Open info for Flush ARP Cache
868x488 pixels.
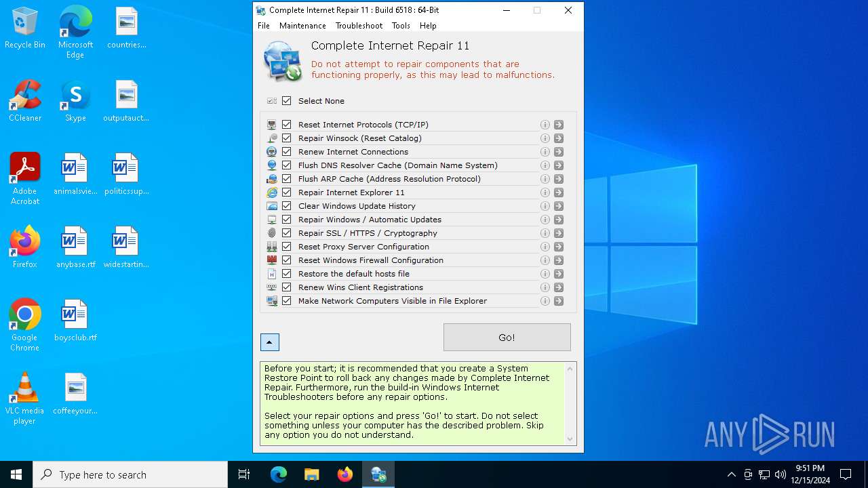point(545,179)
